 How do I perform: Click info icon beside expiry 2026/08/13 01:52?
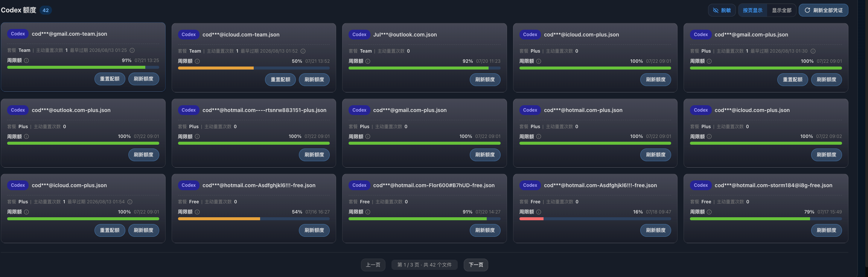click(x=303, y=51)
